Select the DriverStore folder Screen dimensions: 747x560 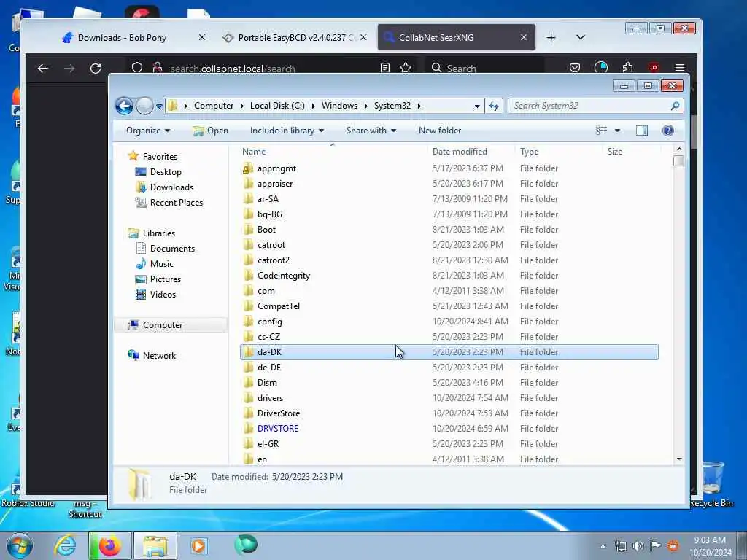(278, 413)
